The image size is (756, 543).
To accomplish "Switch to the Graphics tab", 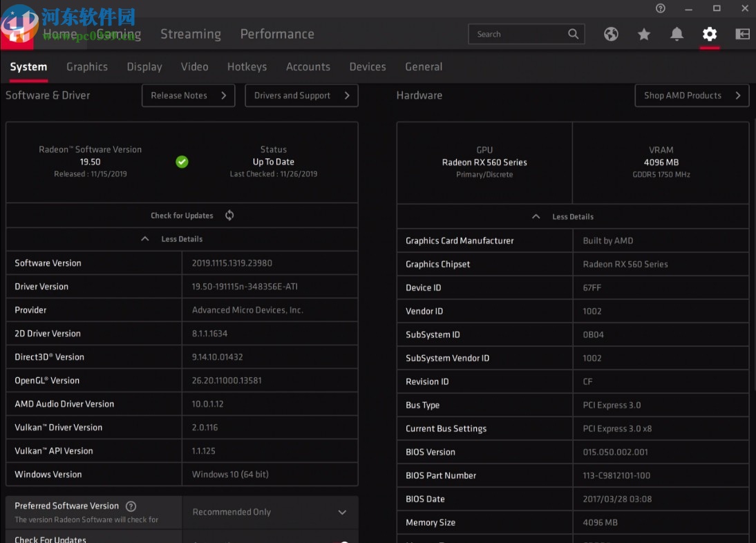I will pos(87,67).
